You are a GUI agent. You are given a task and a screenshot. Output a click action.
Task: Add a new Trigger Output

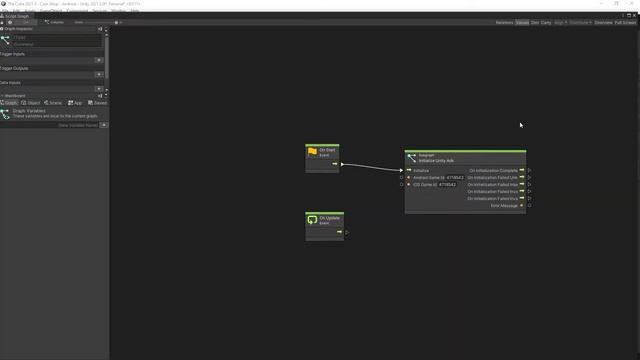pos(99,75)
